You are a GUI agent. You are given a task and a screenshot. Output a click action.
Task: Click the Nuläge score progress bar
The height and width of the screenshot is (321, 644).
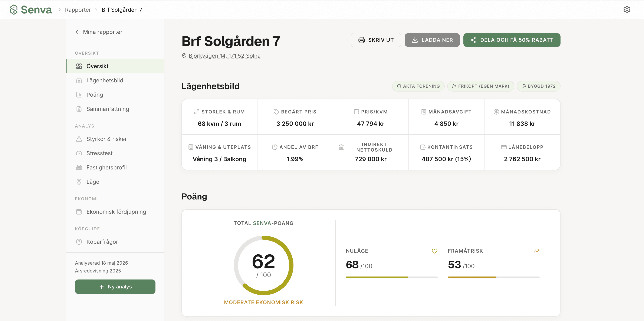coord(391,277)
